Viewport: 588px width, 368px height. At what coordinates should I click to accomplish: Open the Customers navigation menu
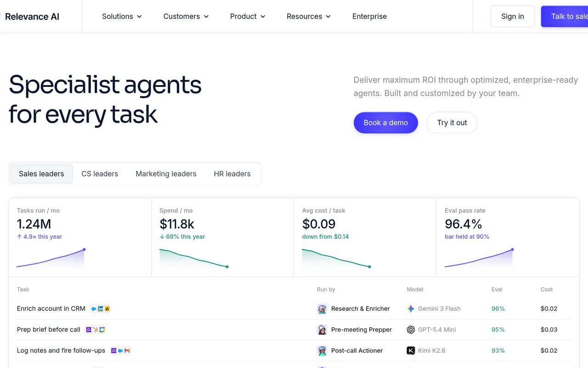point(186,17)
